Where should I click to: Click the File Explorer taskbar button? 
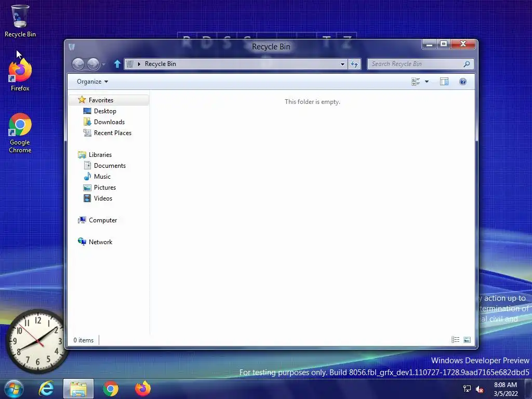(x=78, y=389)
